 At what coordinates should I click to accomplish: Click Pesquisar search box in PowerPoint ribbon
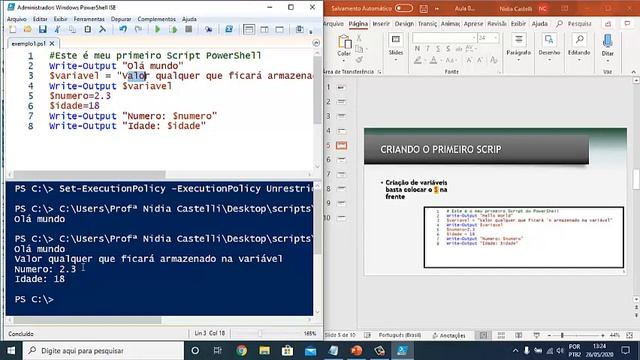click(574, 24)
